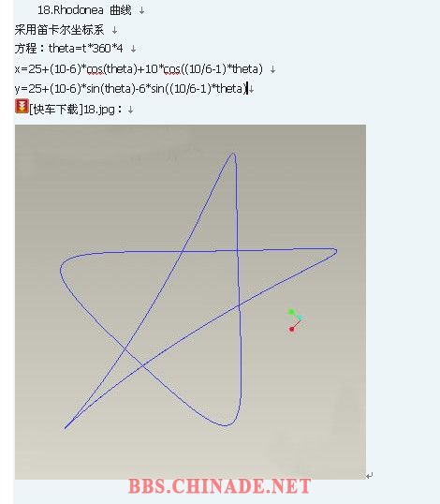Place cursor in 采用笛卡尔坐标系 line

(59, 30)
